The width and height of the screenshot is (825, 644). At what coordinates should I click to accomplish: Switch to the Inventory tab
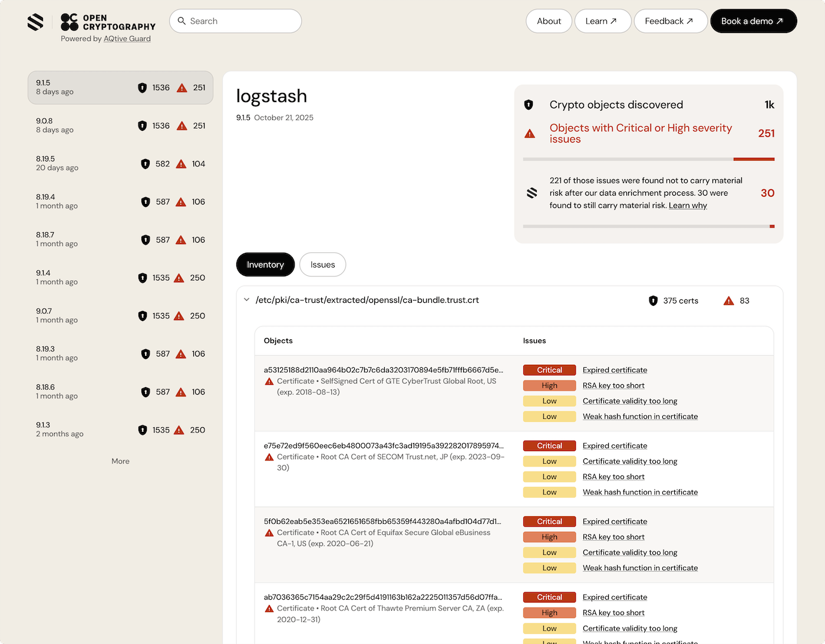[x=265, y=265]
